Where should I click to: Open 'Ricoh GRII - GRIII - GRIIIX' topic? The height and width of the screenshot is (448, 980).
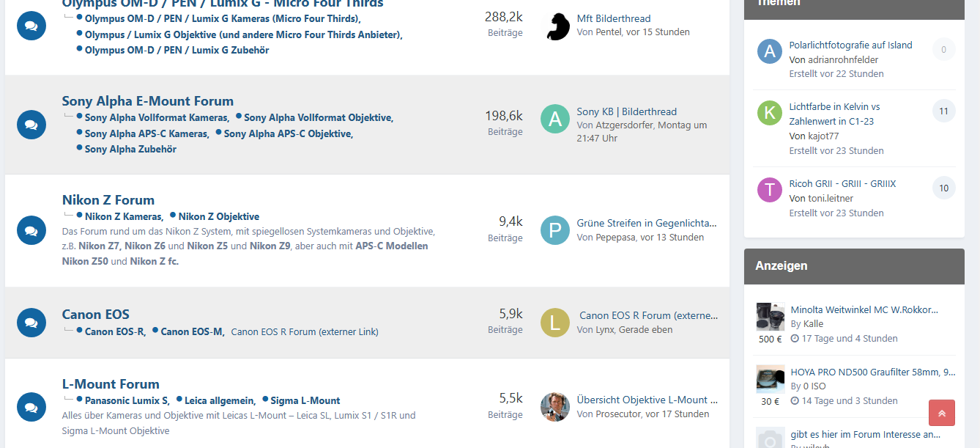point(842,183)
